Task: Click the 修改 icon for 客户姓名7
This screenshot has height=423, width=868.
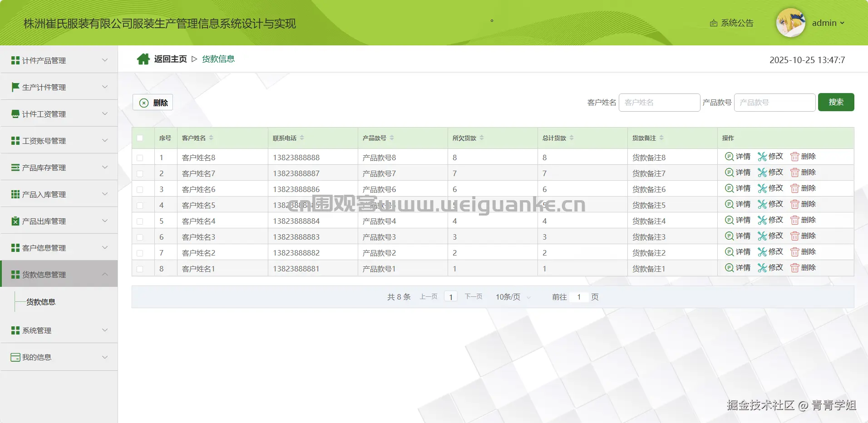Action: (x=762, y=172)
